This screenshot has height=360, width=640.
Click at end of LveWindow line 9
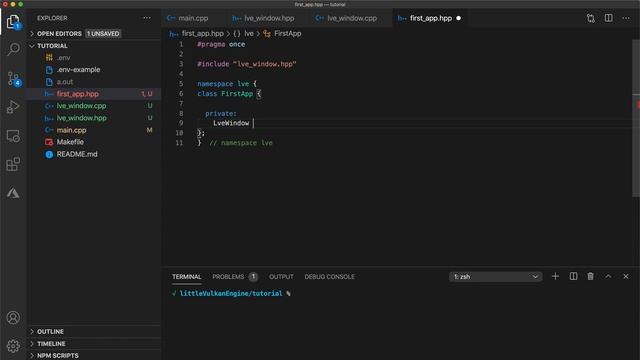253,123
